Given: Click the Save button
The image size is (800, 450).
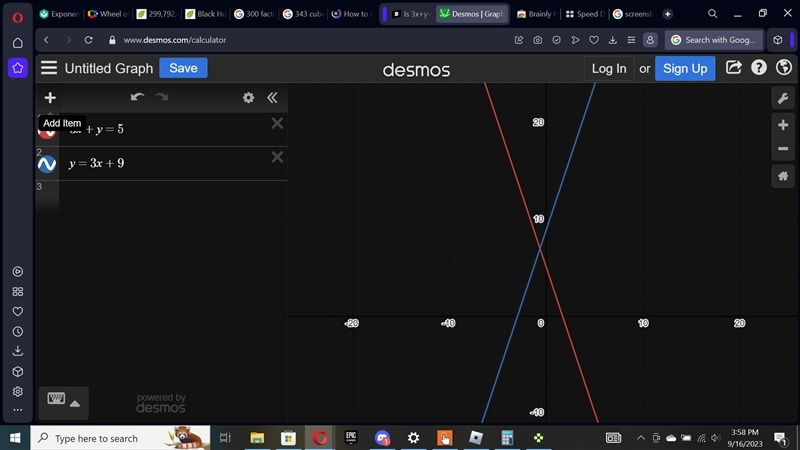Looking at the screenshot, I should [183, 68].
